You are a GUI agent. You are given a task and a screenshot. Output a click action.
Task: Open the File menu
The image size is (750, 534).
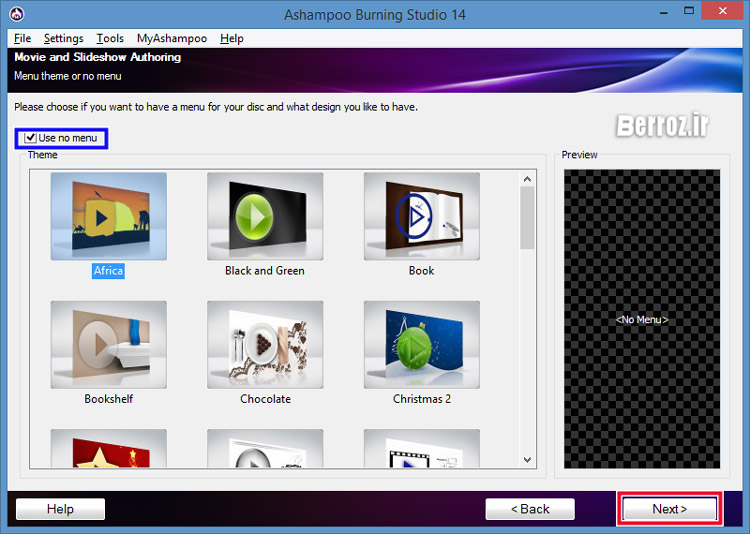22,38
